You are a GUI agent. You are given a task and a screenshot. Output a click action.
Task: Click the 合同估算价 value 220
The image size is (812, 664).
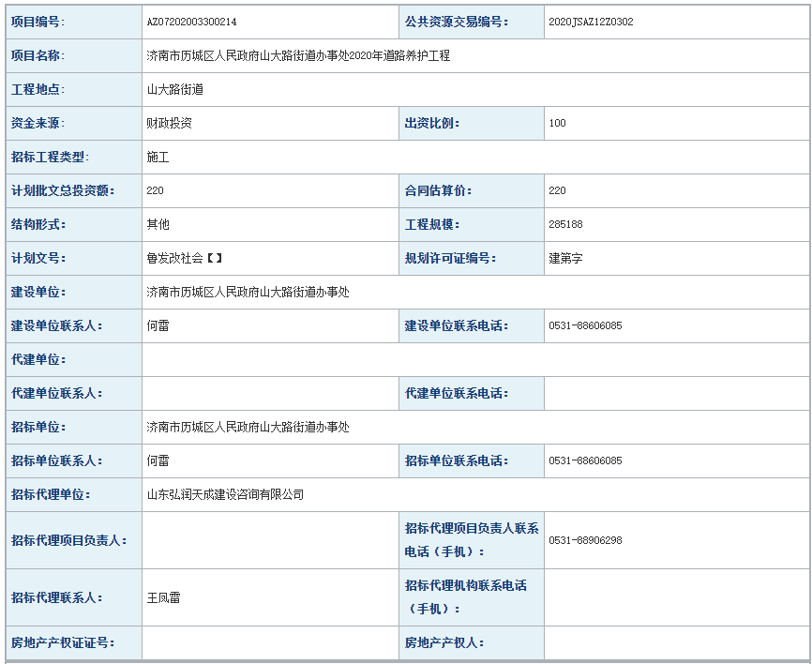558,190
